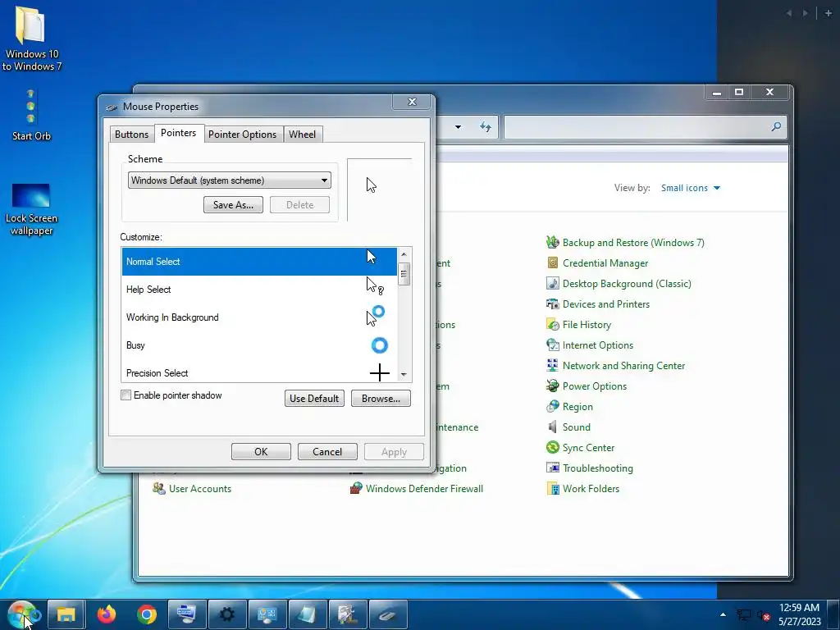Viewport: 840px width, 630px height.
Task: Minimize the Control Panel window
Action: pyautogui.click(x=717, y=92)
